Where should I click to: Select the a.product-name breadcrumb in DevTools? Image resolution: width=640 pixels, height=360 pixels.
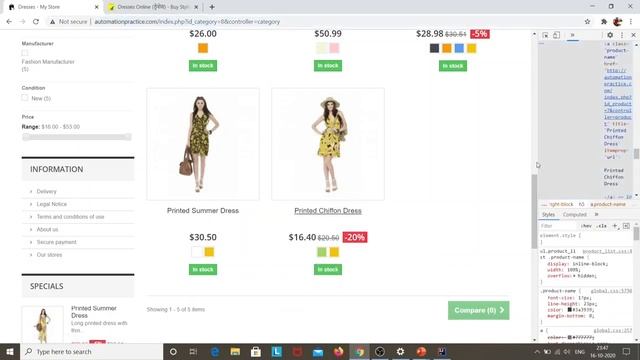tap(608, 204)
